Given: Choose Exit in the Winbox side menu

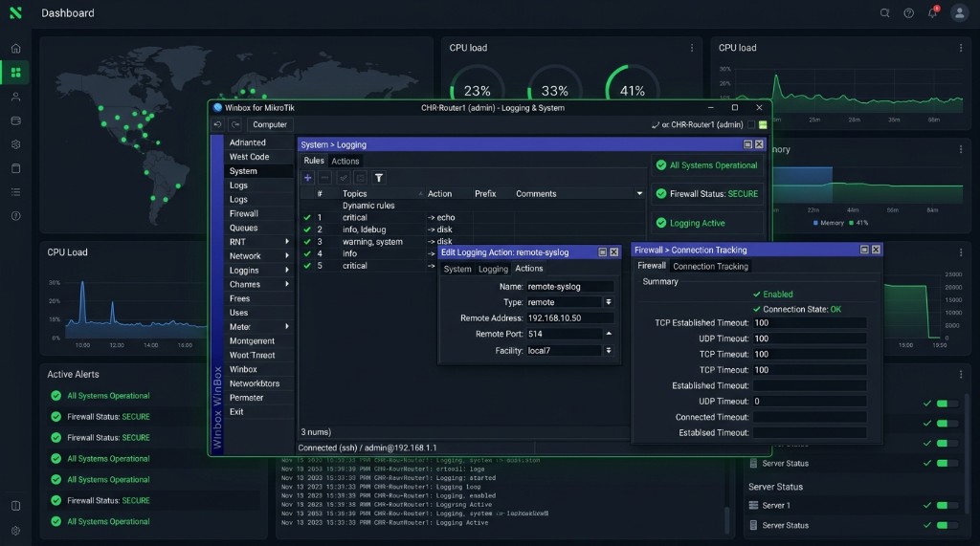Looking at the screenshot, I should click(x=258, y=412).
